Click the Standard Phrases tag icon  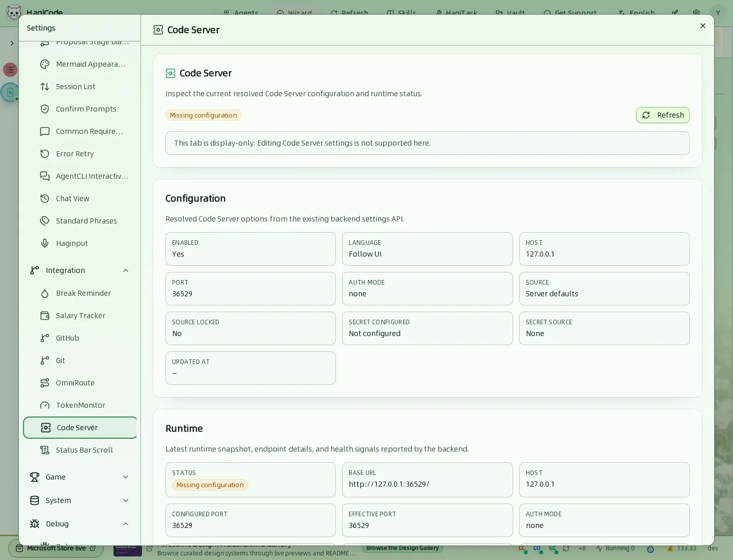pos(45,221)
